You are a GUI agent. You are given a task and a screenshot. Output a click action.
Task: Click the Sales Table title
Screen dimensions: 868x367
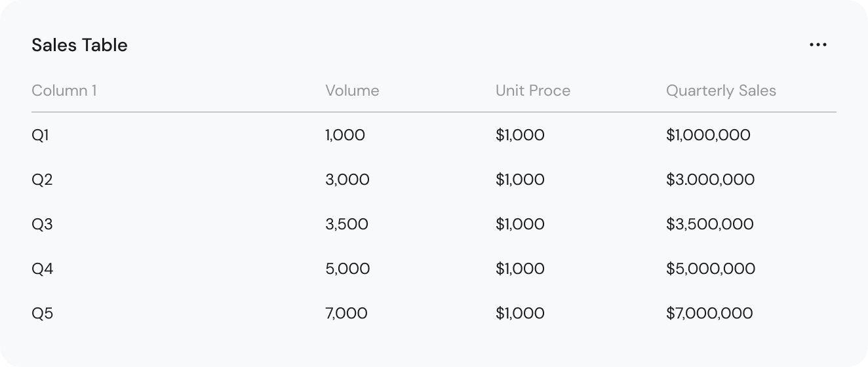coord(79,45)
